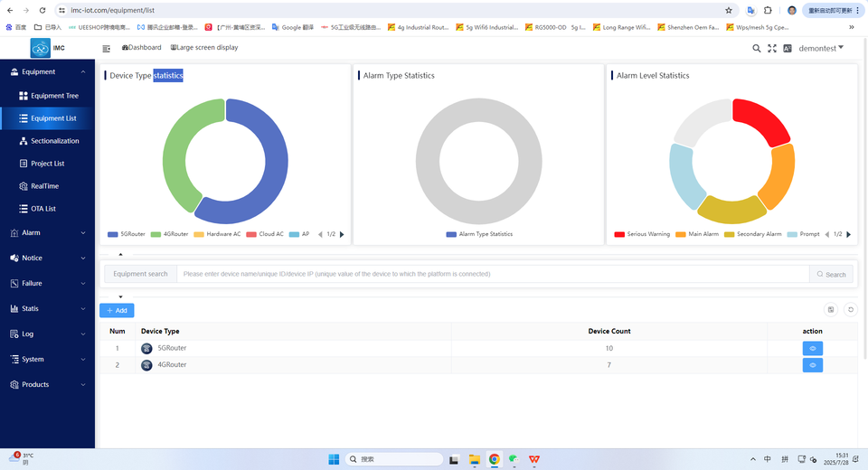The width and height of the screenshot is (868, 470).
Task: View 5GRouter devices with eye button
Action: [812, 348]
